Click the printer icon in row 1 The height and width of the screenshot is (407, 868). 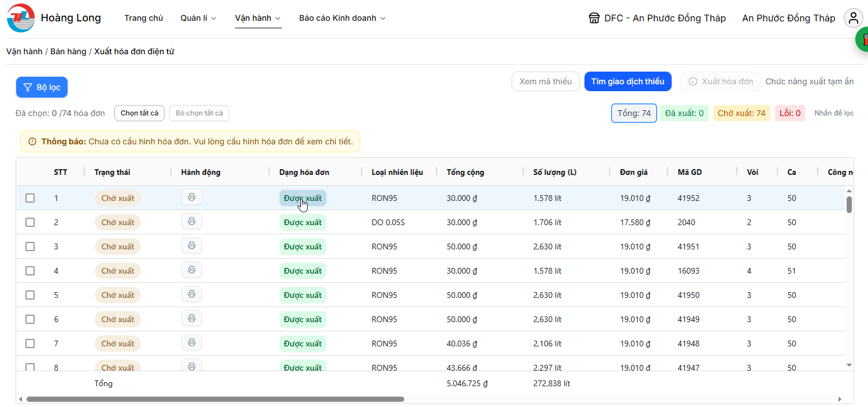click(x=192, y=197)
